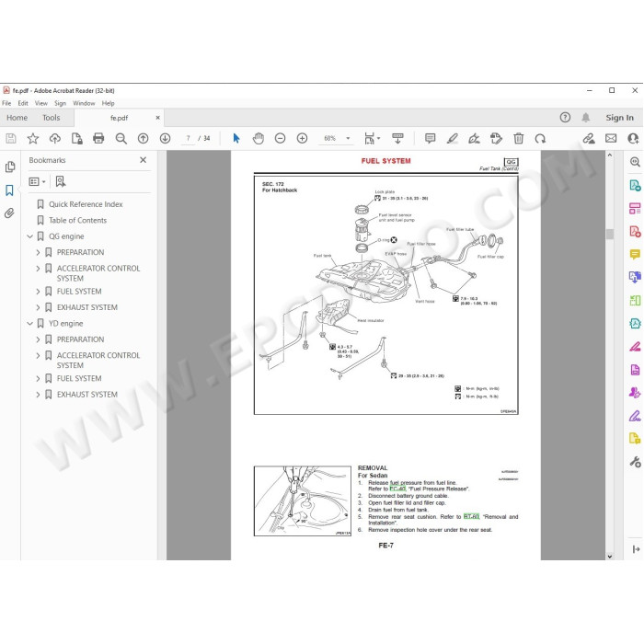Open the Bookmarks panel icon
The height and width of the screenshot is (644, 644).
click(9, 190)
